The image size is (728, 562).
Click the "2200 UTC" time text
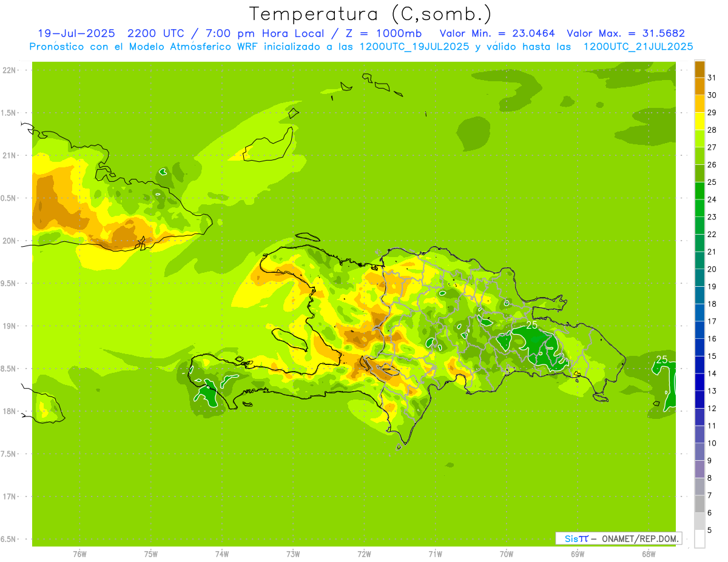coord(155,33)
